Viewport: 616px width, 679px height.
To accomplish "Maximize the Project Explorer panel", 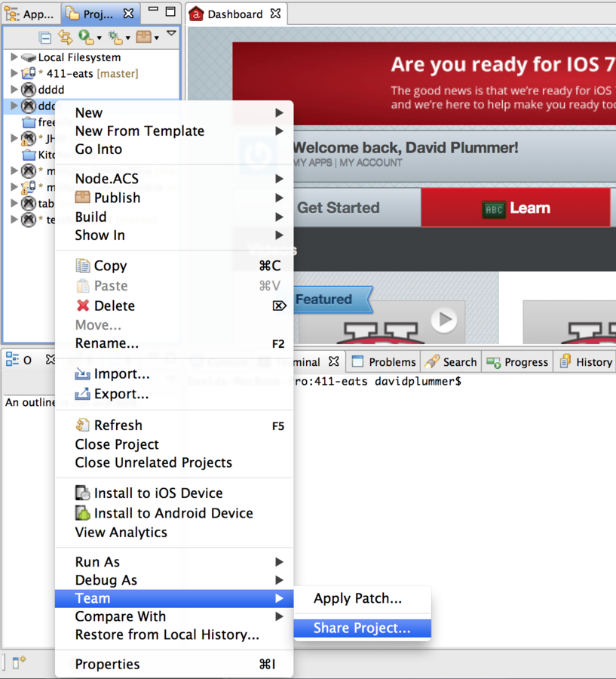I will pyautogui.click(x=170, y=12).
